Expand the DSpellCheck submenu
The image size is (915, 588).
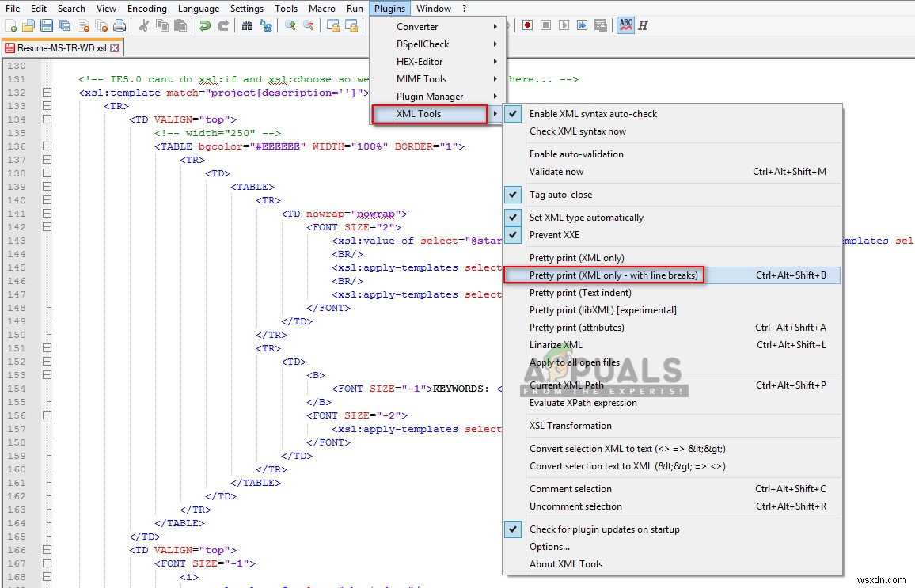point(438,44)
